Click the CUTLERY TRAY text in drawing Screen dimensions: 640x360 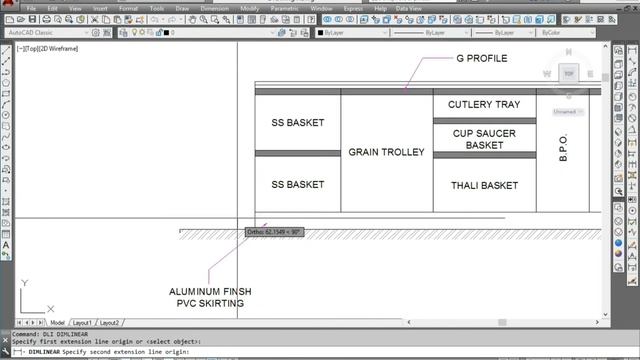[x=484, y=104]
